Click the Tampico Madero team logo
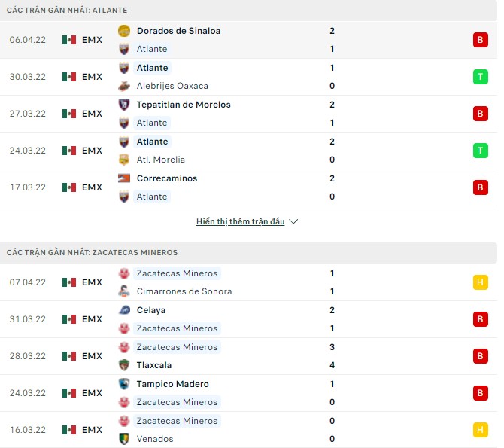 [124, 384]
